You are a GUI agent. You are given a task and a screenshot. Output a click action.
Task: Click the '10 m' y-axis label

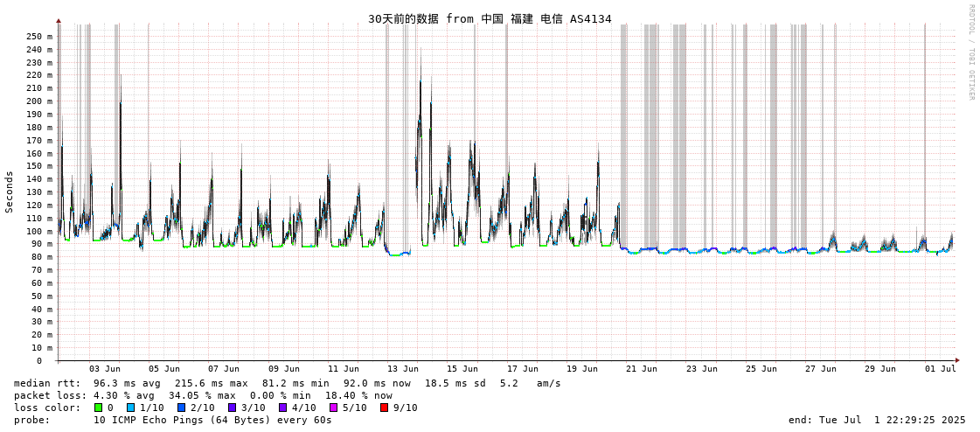[x=43, y=347]
